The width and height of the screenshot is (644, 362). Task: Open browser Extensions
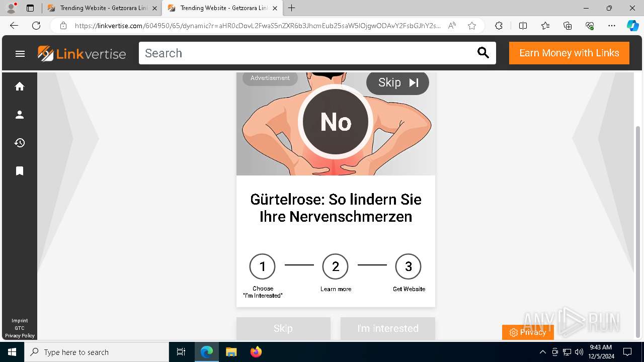pos(499,26)
